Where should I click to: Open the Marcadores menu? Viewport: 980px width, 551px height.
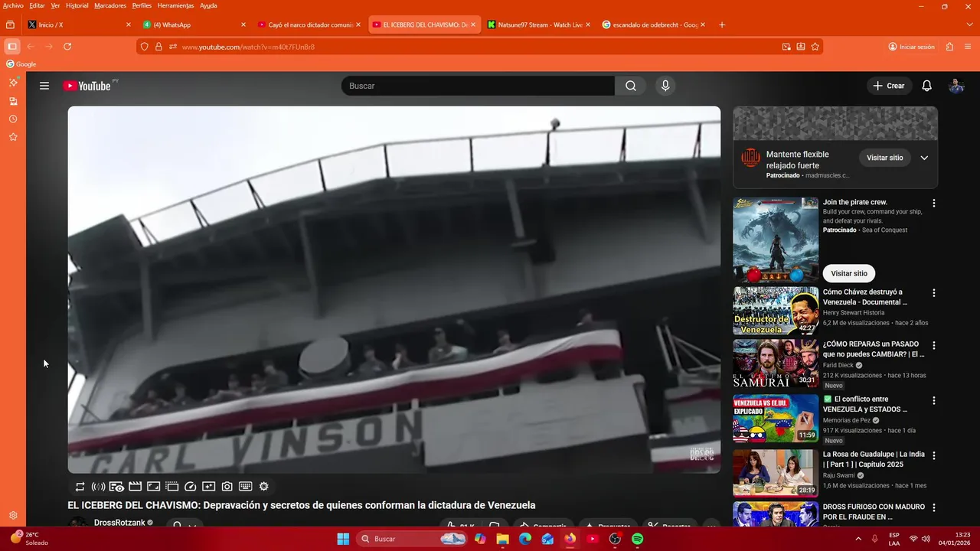tap(110, 5)
